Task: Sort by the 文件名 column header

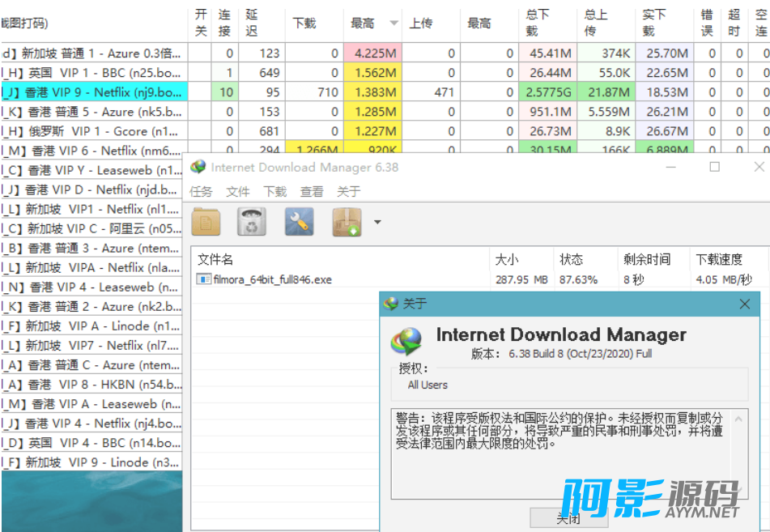Action: click(340, 259)
